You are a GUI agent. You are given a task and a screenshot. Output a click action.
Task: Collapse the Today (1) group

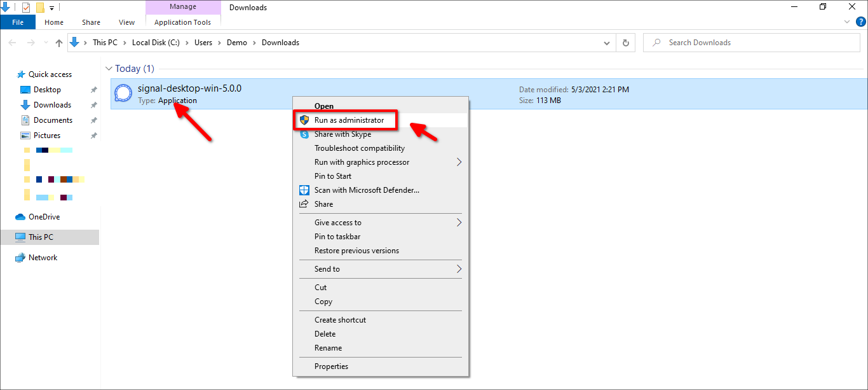pos(109,69)
